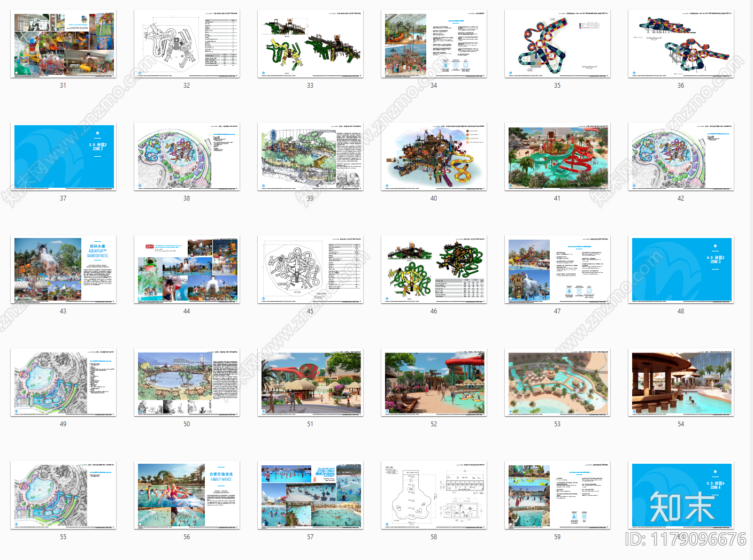Select page thumbnail 34
This screenshot has height=560, width=753.
[434, 44]
